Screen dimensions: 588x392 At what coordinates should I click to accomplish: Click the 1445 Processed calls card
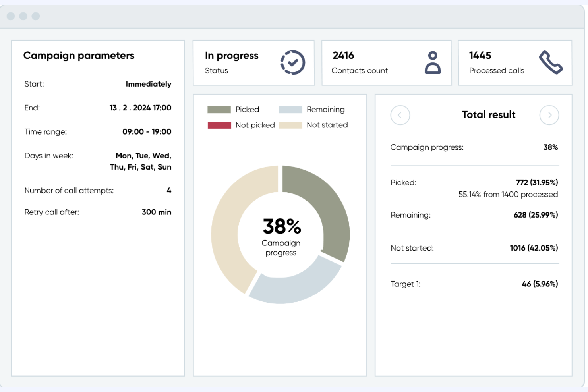[x=514, y=62]
